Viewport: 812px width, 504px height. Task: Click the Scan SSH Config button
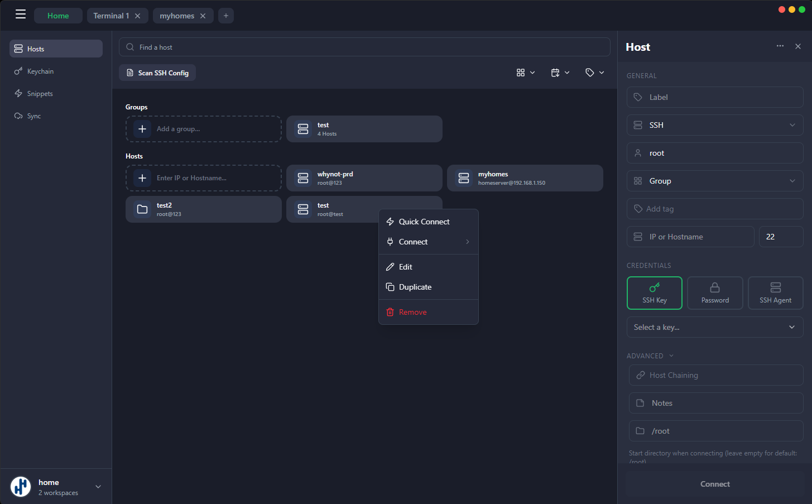coord(157,73)
